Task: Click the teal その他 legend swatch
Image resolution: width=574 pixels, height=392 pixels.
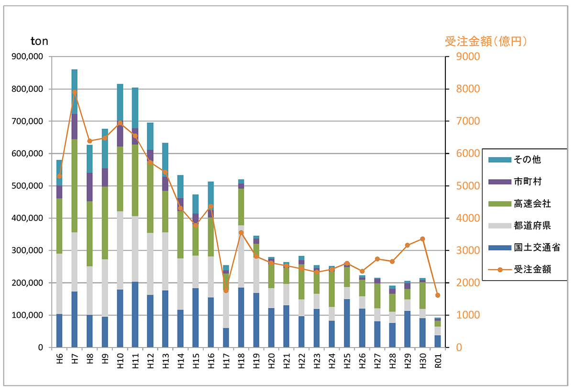Action: (x=499, y=160)
